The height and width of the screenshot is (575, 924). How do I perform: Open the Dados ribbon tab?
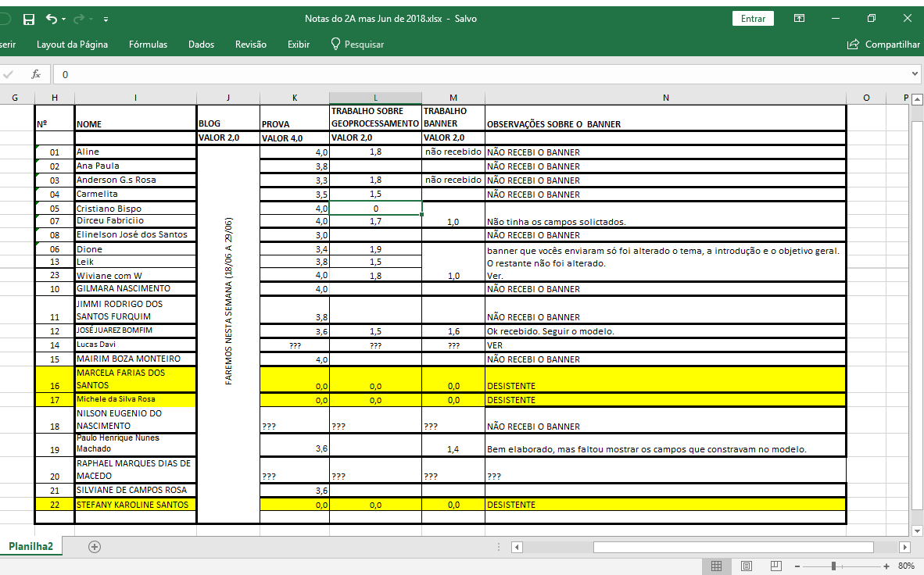coord(201,45)
